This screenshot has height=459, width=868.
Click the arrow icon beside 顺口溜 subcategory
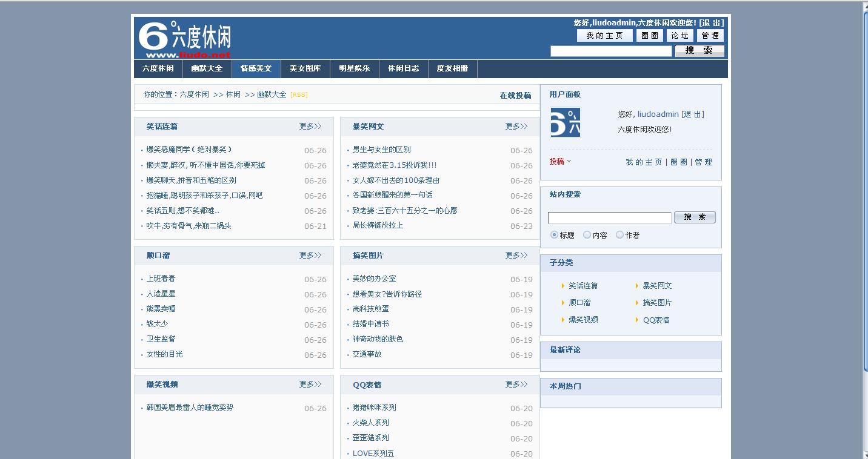563,303
